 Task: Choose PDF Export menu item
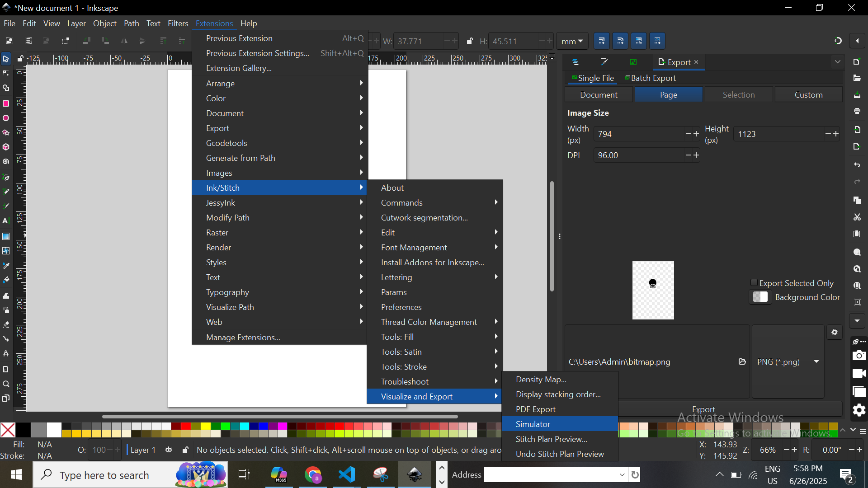(560, 409)
